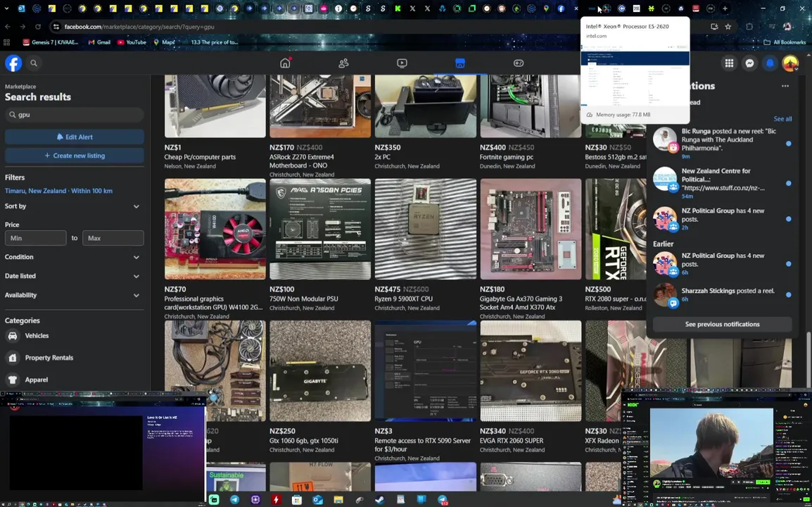Reload the page with refresh icon
Screen dimensions: 812x507
pos(38,27)
